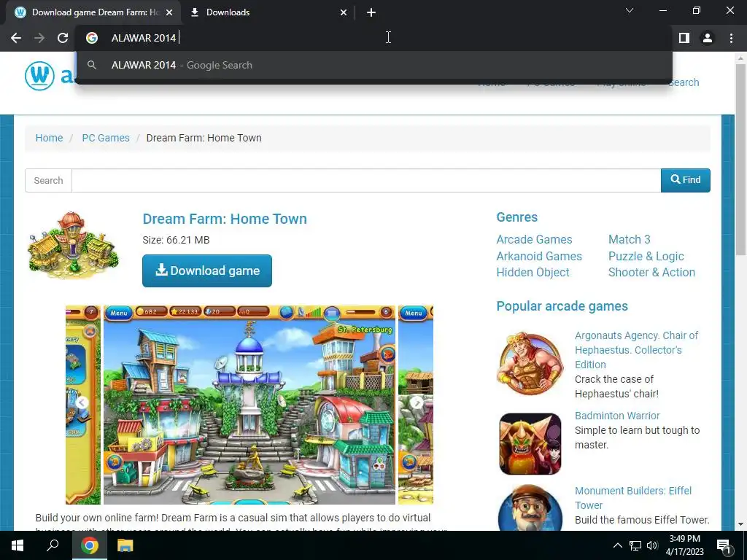Show hidden system tray icons

tap(617, 545)
